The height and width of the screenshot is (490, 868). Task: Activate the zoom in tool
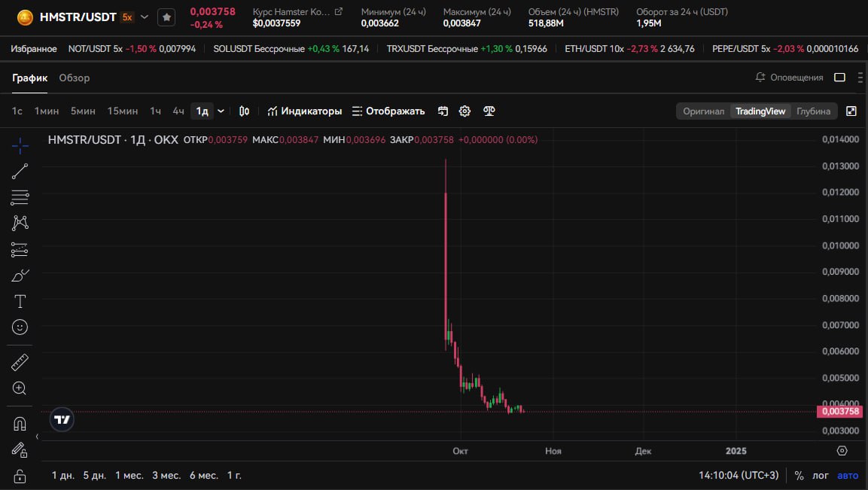pyautogui.click(x=20, y=388)
